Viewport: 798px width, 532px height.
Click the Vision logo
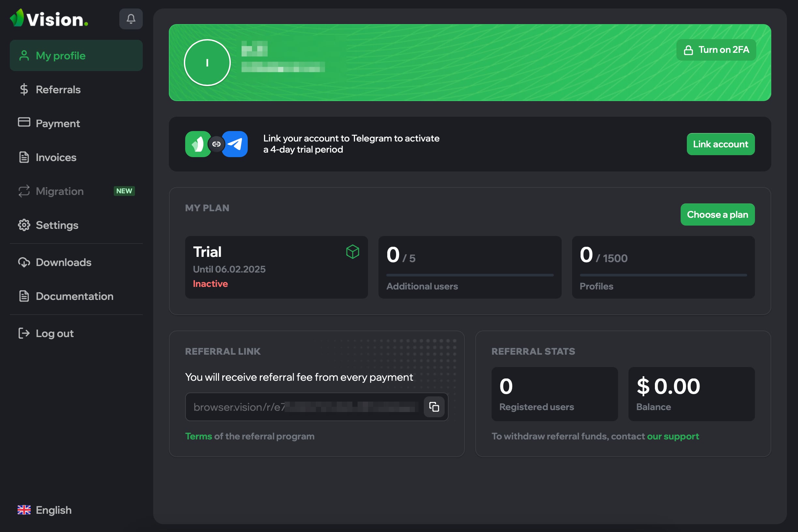coord(49,18)
